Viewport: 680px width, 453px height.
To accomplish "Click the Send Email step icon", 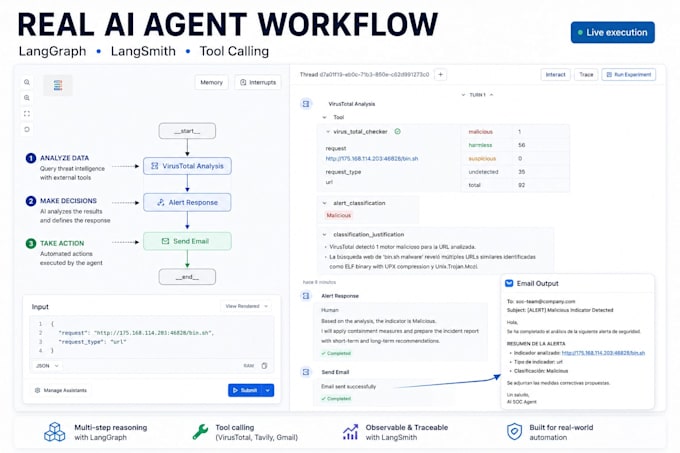I will [x=306, y=372].
